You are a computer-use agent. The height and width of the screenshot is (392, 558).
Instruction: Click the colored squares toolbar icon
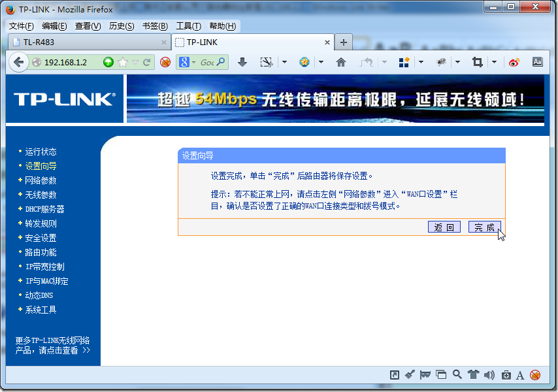click(404, 62)
